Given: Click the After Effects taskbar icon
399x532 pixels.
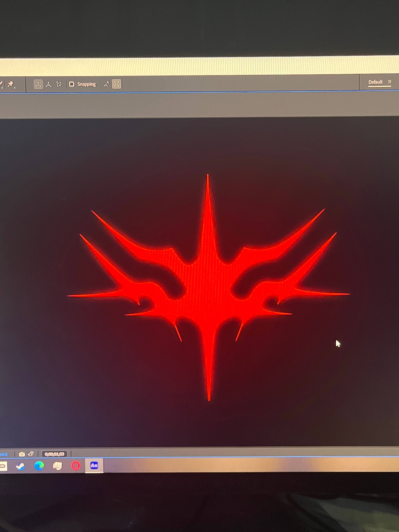Looking at the screenshot, I should 94,465.
